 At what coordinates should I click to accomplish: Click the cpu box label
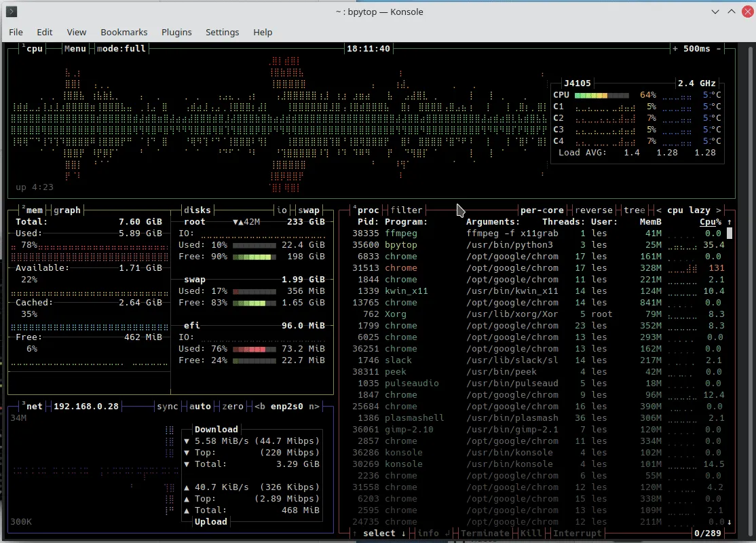[x=35, y=48]
